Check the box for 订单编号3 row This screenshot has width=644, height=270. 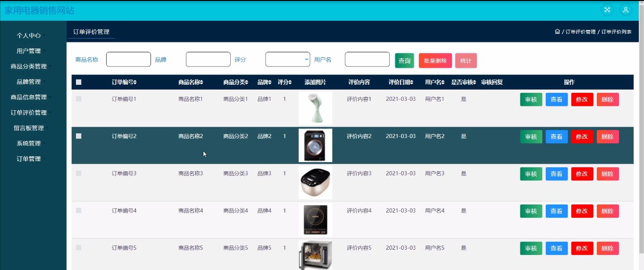tap(79, 173)
